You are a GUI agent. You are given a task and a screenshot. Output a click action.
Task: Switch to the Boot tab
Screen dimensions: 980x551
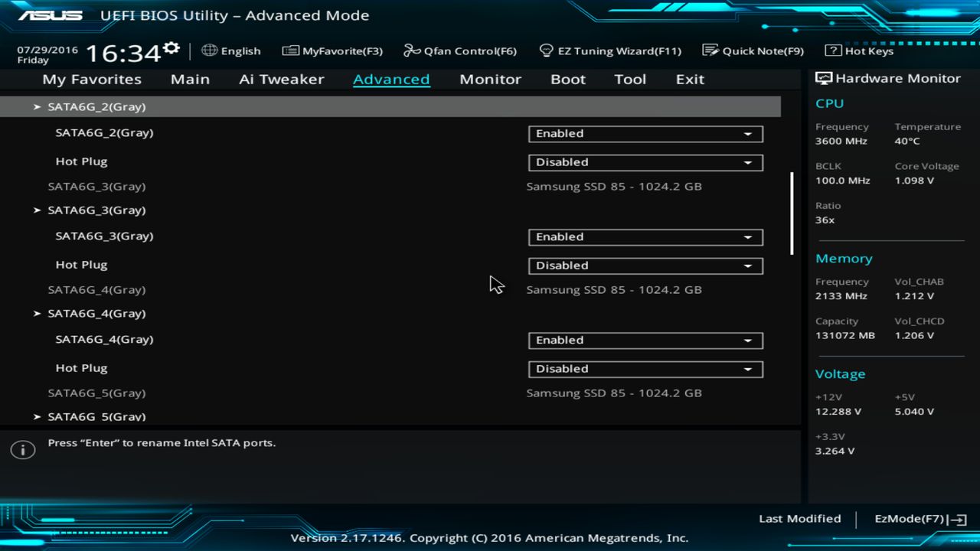point(567,79)
